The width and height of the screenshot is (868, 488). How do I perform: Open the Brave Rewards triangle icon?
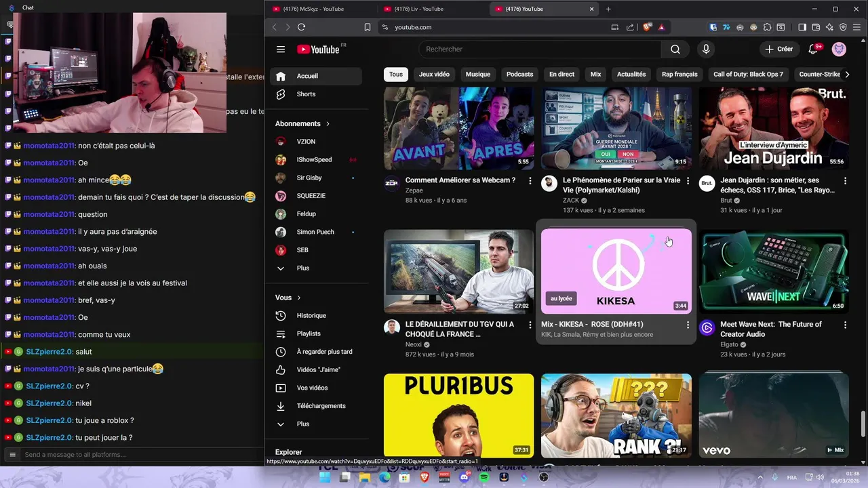[661, 27]
